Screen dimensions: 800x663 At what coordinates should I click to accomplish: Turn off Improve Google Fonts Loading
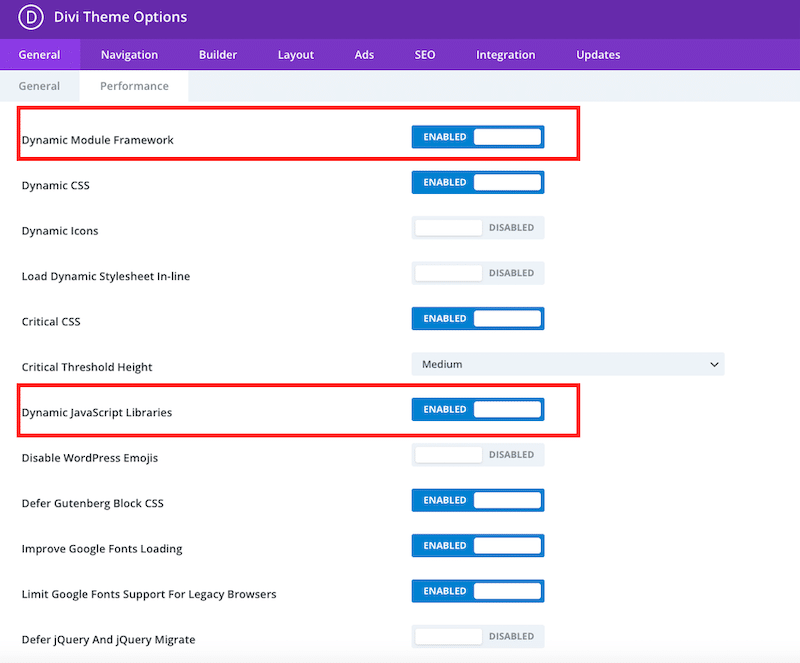click(477, 545)
